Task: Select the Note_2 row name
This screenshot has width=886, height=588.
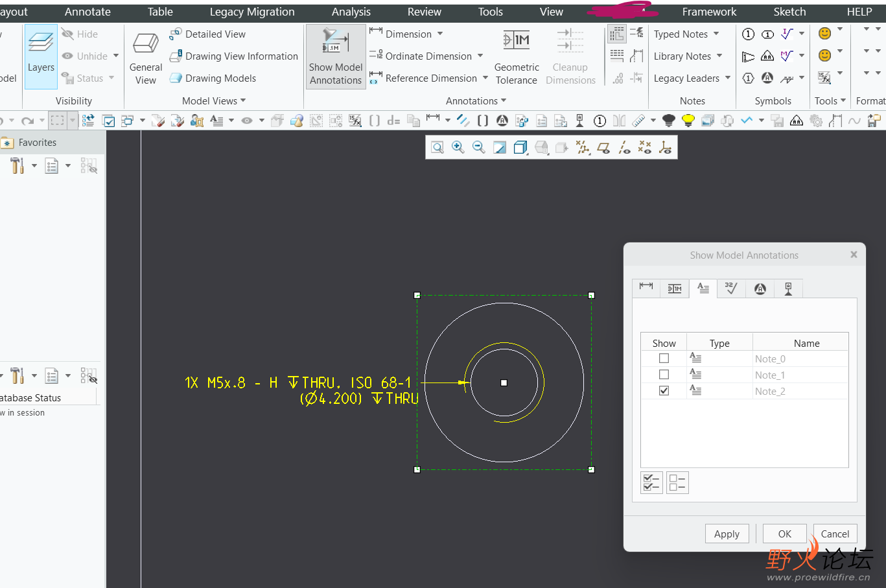Action: 770,392
